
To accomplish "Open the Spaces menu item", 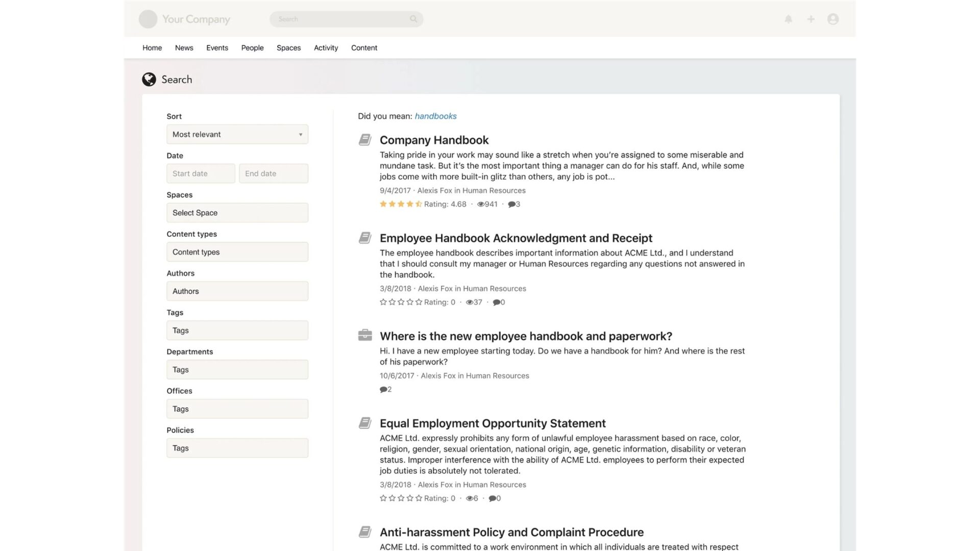I will [x=289, y=48].
